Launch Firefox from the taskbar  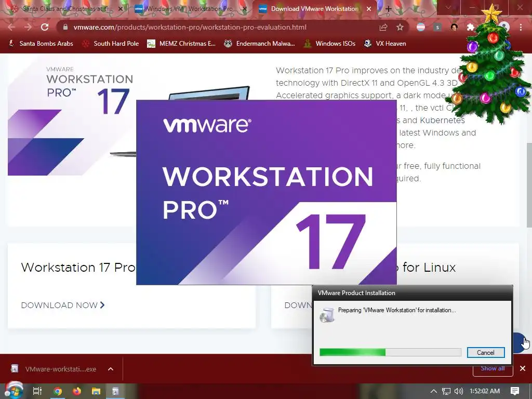(x=77, y=391)
